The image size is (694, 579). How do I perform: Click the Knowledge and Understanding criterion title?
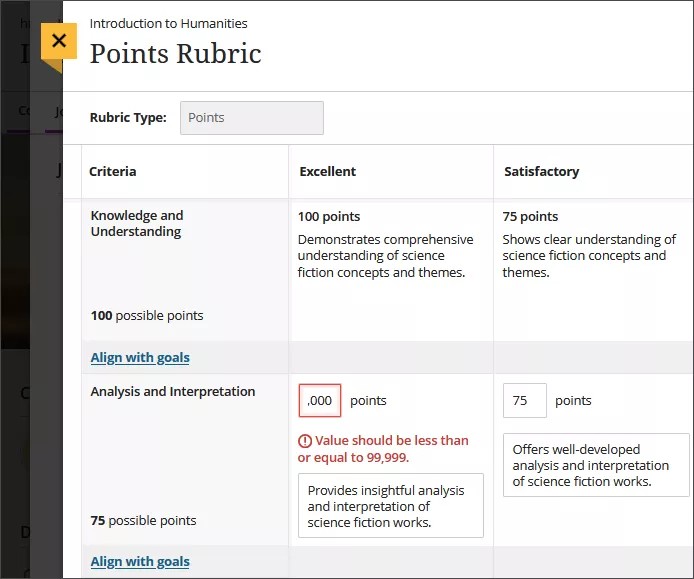[137, 223]
